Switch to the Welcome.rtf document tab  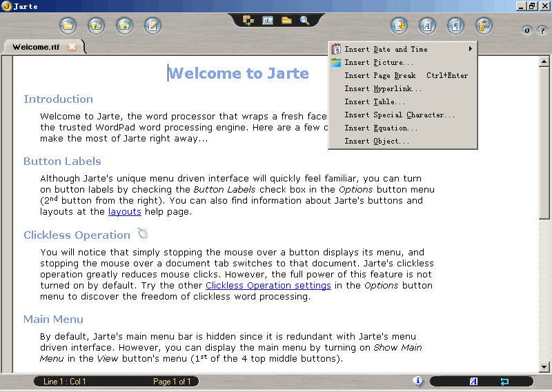[x=36, y=47]
